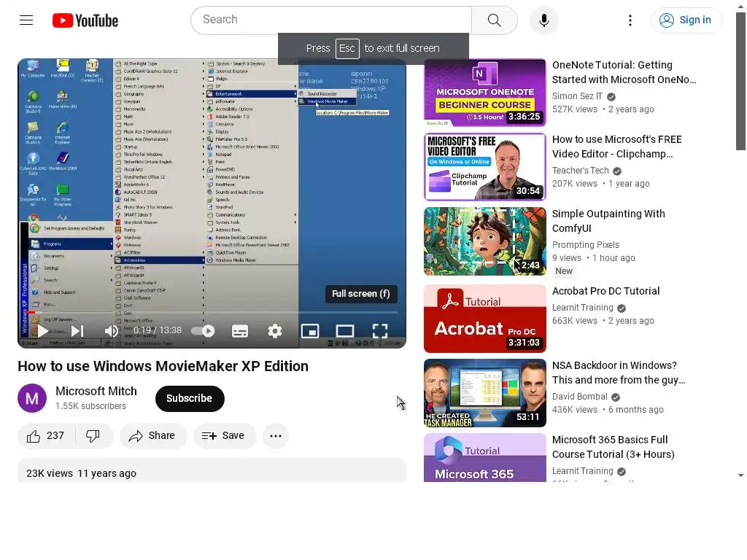Screen dimensions: 747x560
Task: Subscribe to Microsoft Mitch
Action: tap(190, 399)
